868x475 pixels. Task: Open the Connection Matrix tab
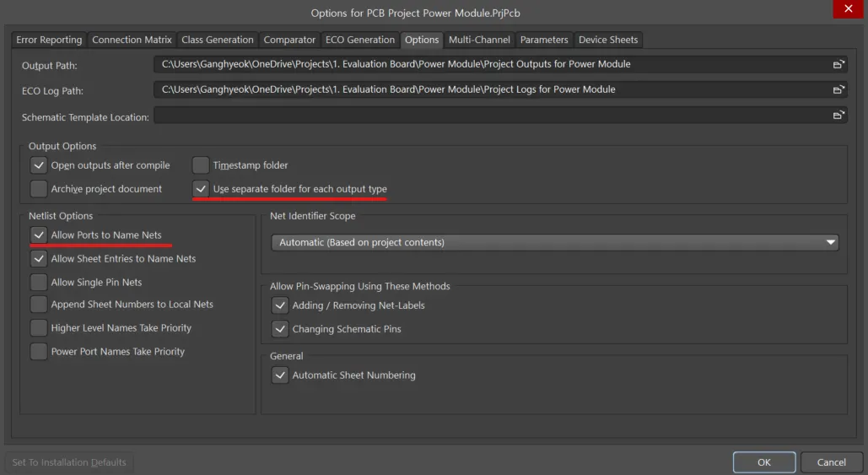[x=132, y=40]
